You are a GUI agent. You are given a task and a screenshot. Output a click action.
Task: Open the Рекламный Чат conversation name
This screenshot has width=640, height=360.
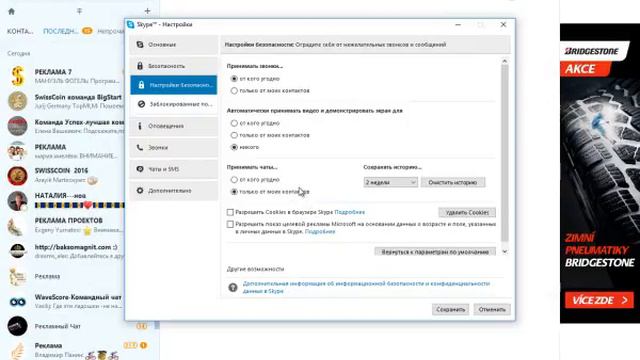pyautogui.click(x=58, y=326)
